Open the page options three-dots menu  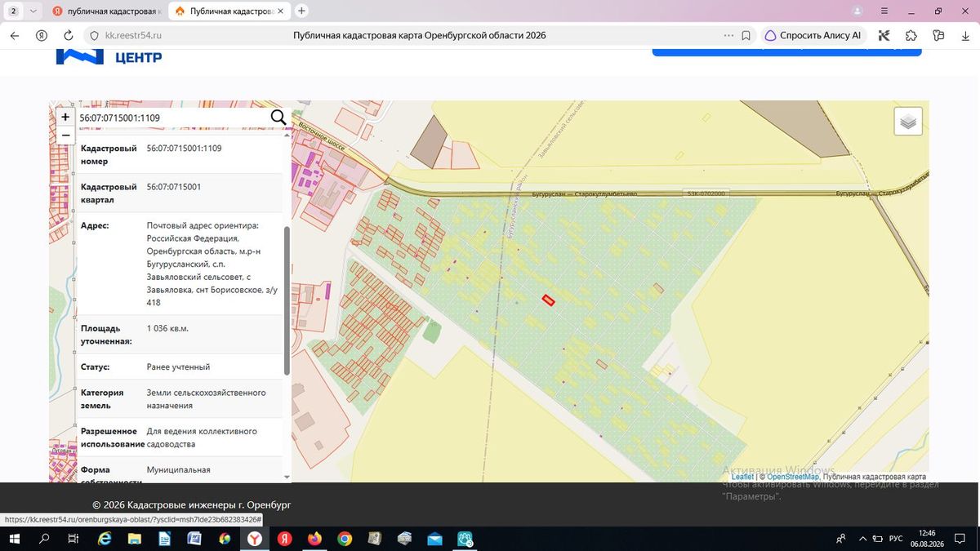(728, 36)
